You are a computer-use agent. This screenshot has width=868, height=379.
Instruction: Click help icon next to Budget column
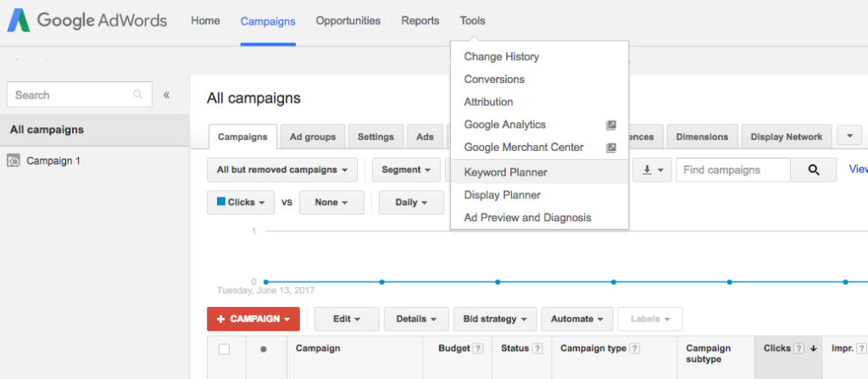[478, 348]
